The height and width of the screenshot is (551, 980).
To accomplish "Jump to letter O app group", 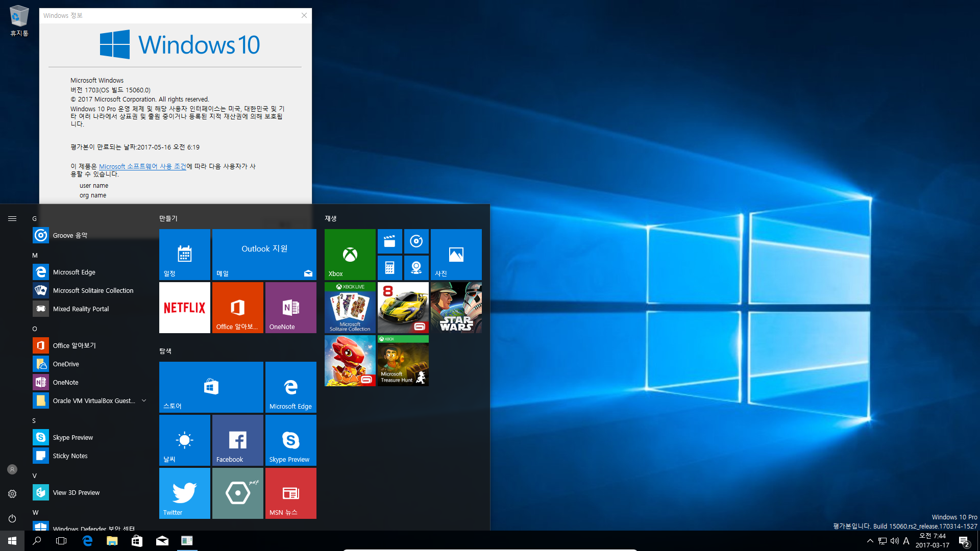I will click(35, 329).
